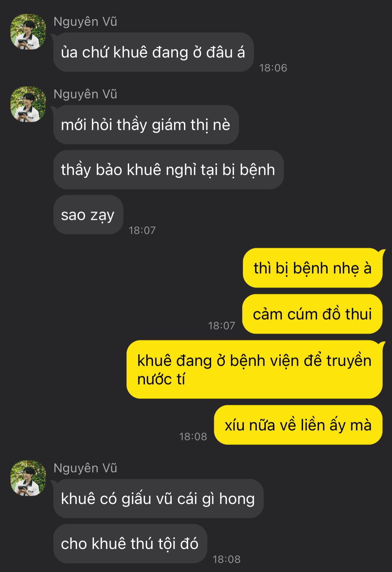
Task: Select the yellow bubble 'thì bị bệnh nhẹ à'
Action: pos(313,268)
